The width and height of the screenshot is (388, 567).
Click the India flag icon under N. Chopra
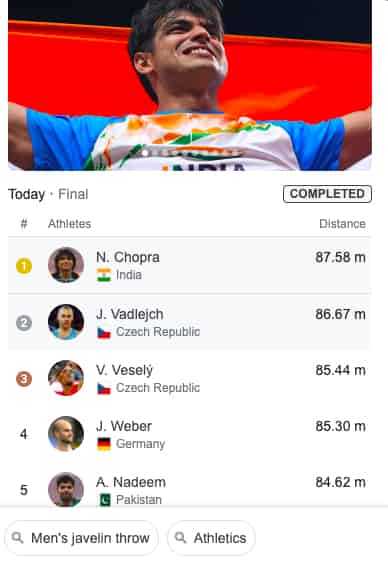tap(104, 275)
